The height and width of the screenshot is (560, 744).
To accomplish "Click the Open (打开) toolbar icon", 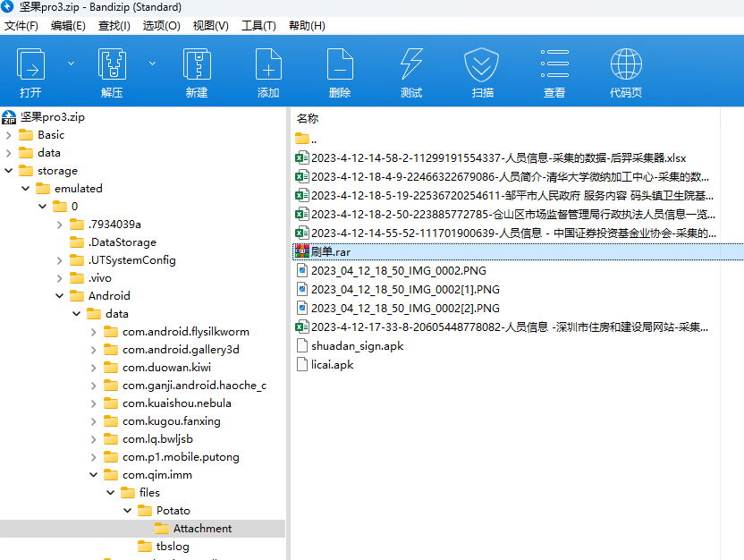I will 30,64.
